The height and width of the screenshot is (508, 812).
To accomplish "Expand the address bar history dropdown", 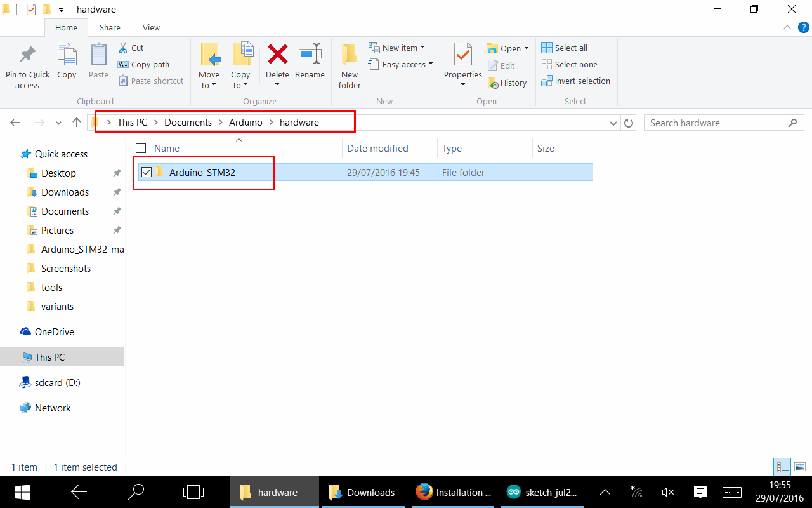I will pos(613,123).
